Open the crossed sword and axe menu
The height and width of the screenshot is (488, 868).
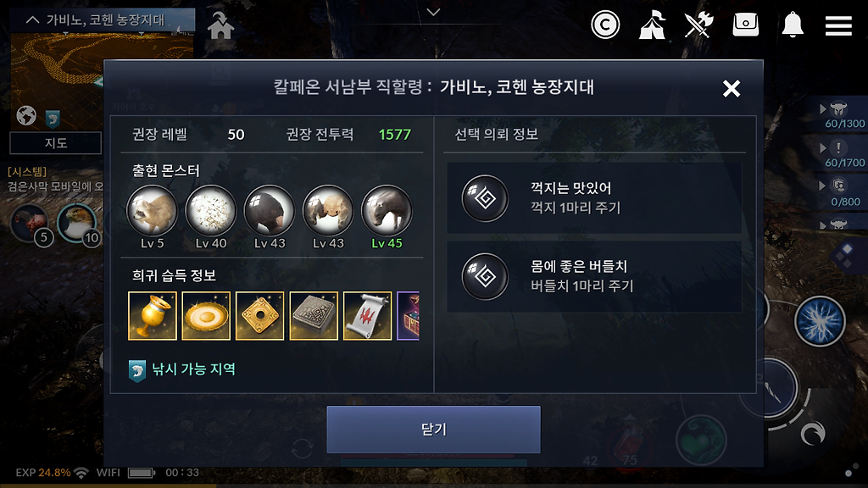point(698,25)
